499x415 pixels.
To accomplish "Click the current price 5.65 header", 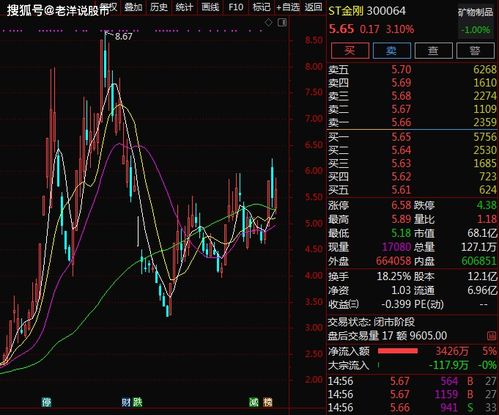I will [341, 29].
